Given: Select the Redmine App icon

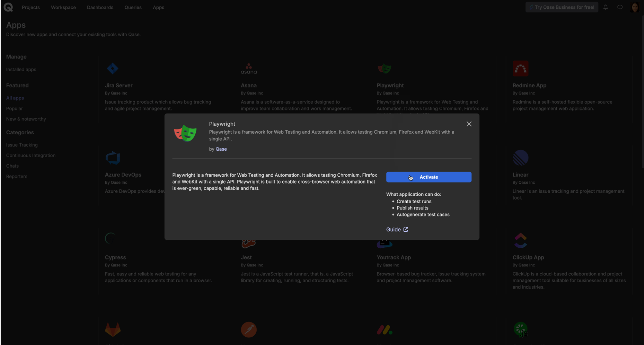Looking at the screenshot, I should 520,68.
